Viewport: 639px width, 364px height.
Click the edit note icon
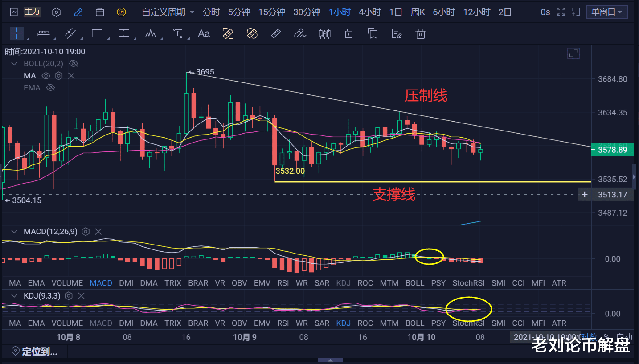pyautogui.click(x=396, y=33)
